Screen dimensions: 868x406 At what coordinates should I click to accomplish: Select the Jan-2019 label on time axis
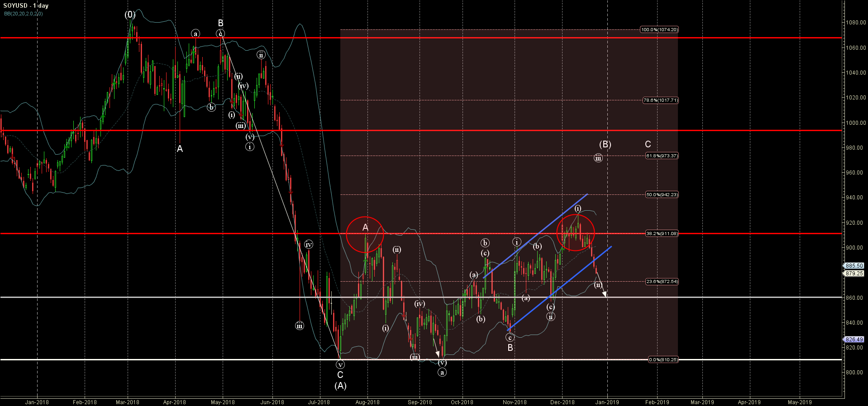click(x=607, y=402)
